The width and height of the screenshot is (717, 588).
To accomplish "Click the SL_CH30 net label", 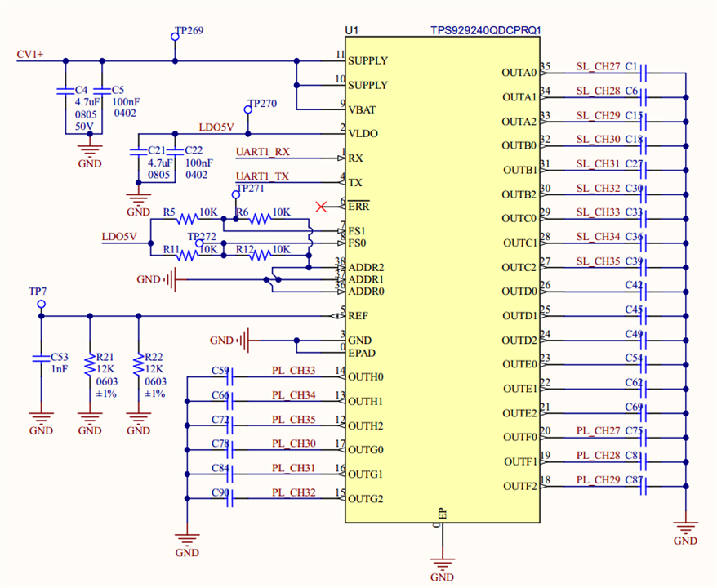I will click(x=598, y=140).
